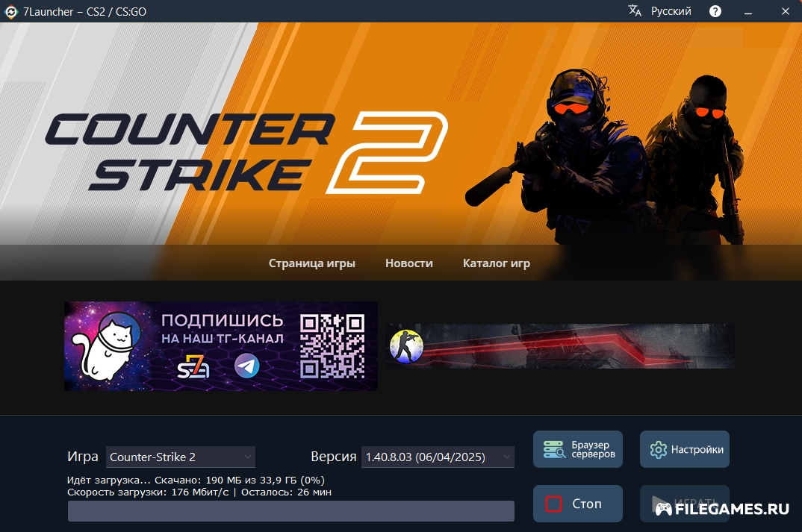
Task: Open the help question mark icon
Action: pyautogui.click(x=715, y=11)
